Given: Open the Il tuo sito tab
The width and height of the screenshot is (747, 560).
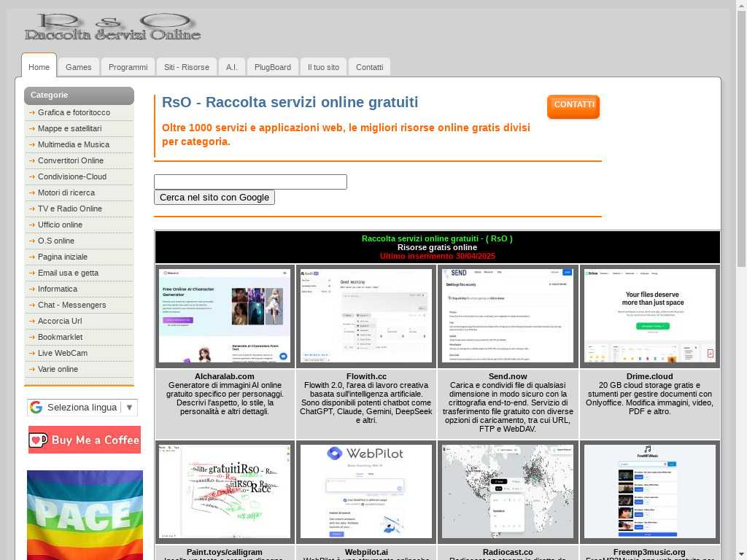Looking at the screenshot, I should click(323, 67).
